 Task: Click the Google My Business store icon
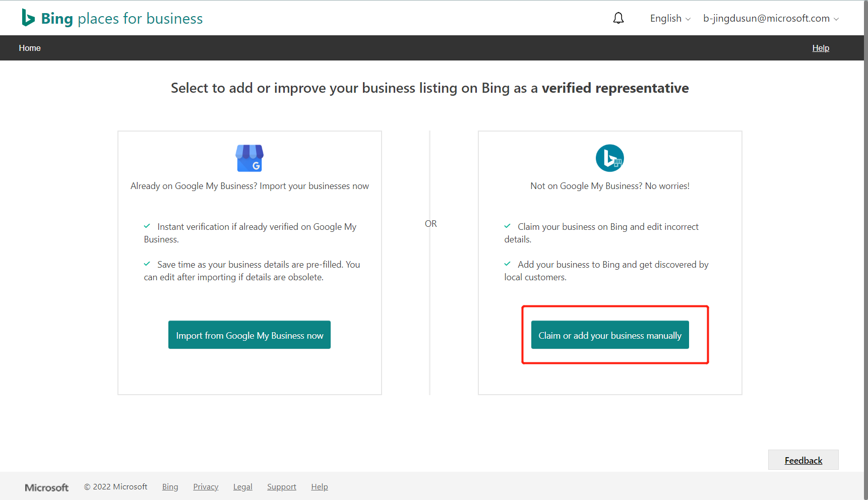click(x=250, y=158)
